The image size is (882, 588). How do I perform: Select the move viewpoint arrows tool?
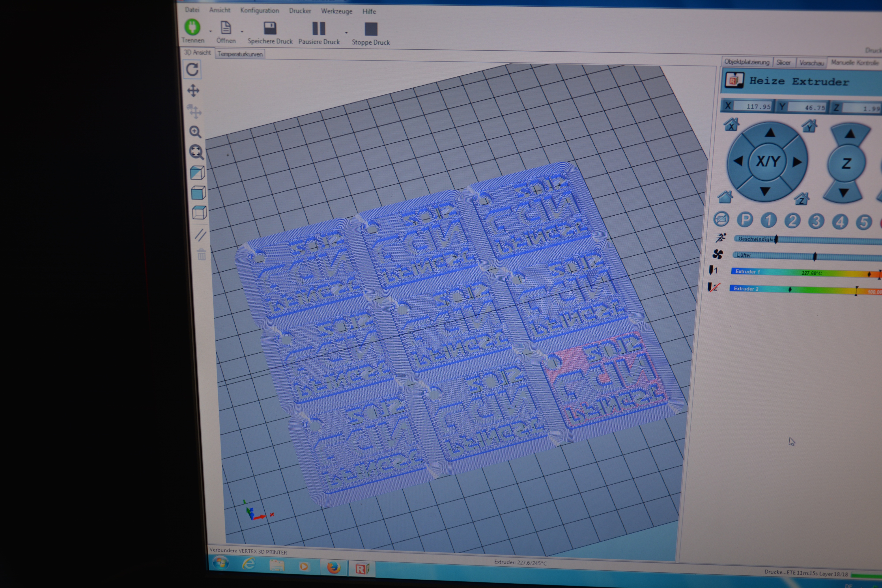pyautogui.click(x=193, y=90)
